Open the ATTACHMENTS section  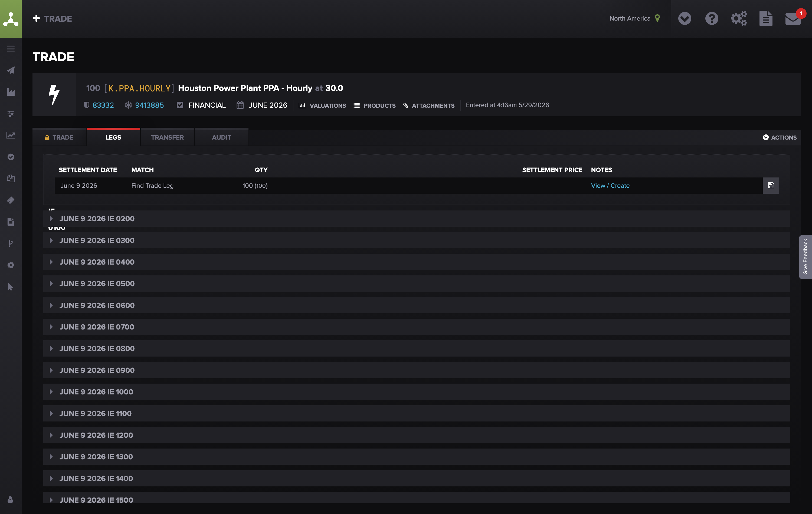[x=428, y=106]
